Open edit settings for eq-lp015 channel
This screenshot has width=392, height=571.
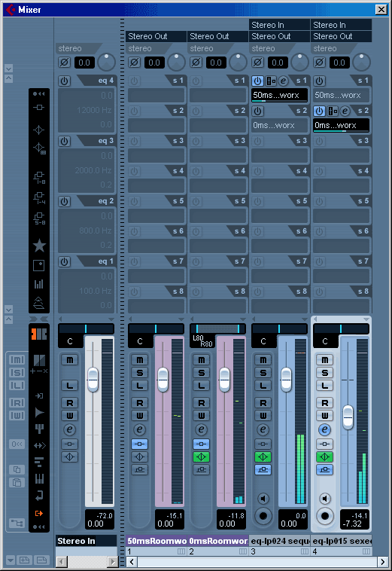tap(325, 429)
